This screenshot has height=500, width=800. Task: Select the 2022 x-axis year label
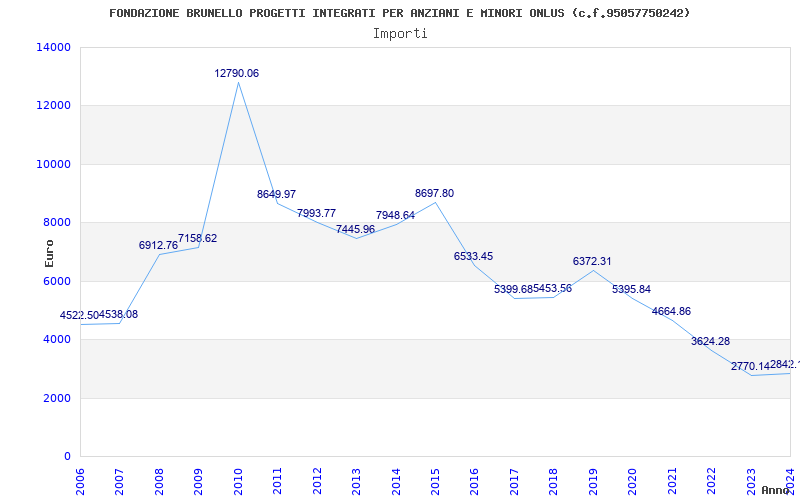[x=711, y=481]
